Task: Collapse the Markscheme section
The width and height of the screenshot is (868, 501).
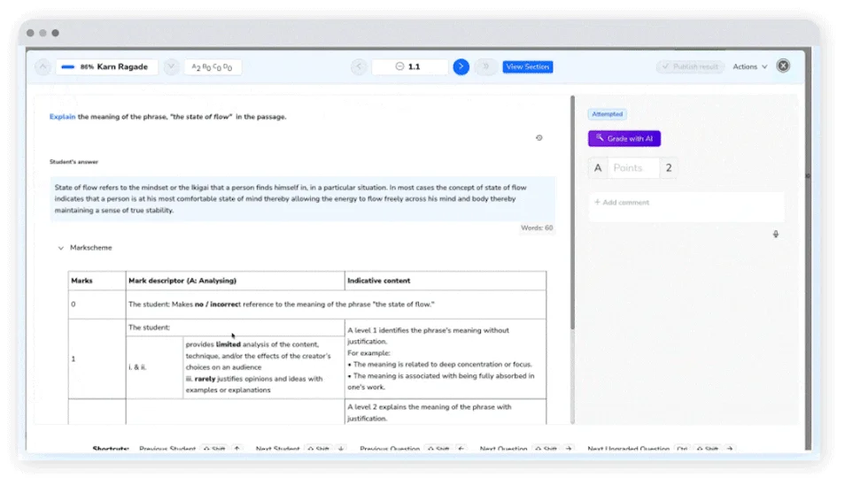Action: click(61, 248)
